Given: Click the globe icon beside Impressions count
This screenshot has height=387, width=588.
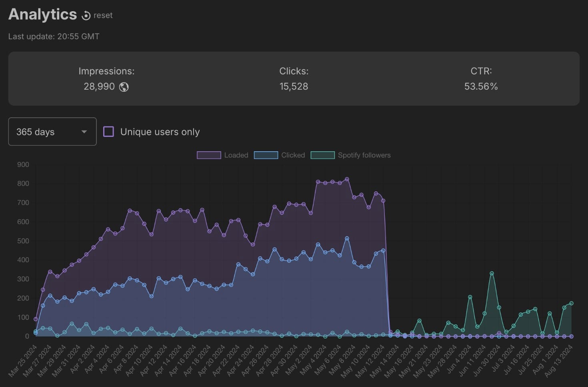Looking at the screenshot, I should pos(124,87).
